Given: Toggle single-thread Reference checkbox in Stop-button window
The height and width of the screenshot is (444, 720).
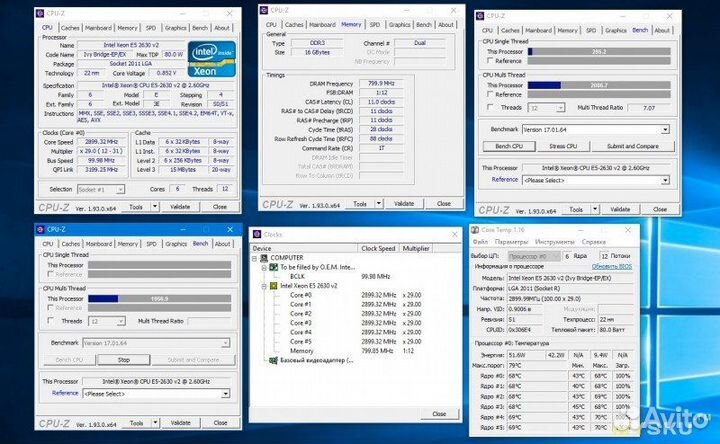Looking at the screenshot, I should pos(51,274).
